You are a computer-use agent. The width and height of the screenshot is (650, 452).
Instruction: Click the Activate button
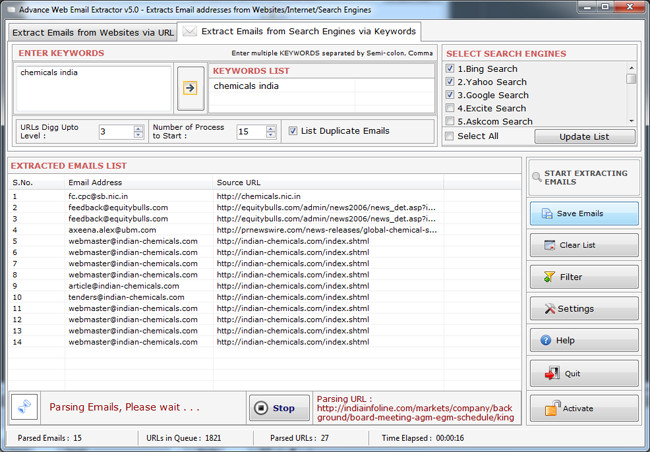click(x=585, y=408)
